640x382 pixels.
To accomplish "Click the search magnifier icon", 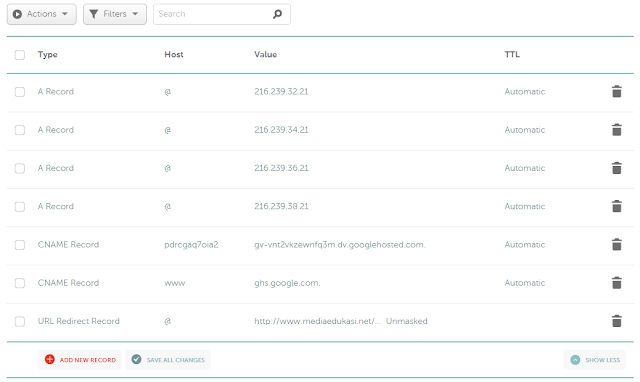I will click(x=277, y=14).
